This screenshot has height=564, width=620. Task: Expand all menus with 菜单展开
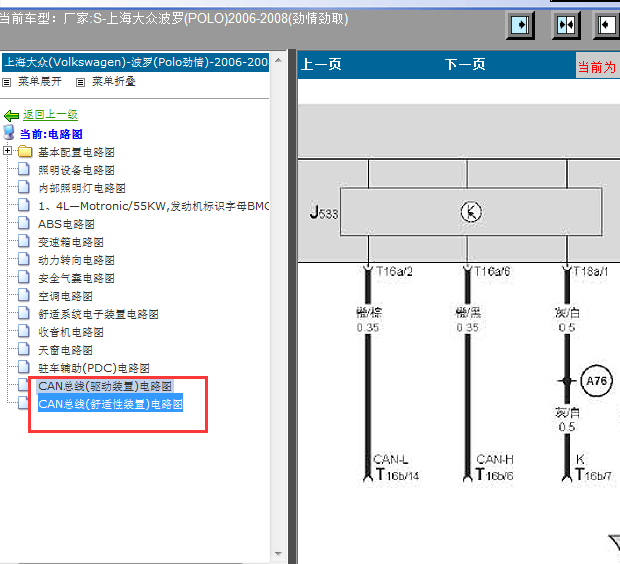(40, 81)
